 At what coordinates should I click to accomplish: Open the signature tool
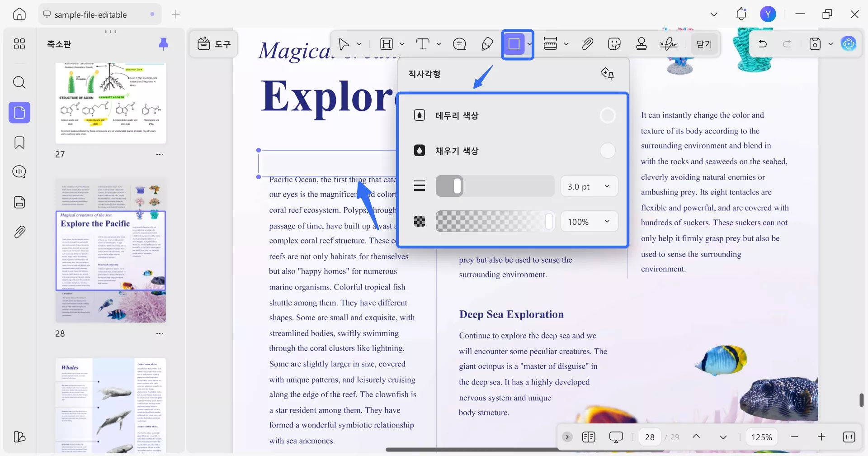[x=669, y=44]
